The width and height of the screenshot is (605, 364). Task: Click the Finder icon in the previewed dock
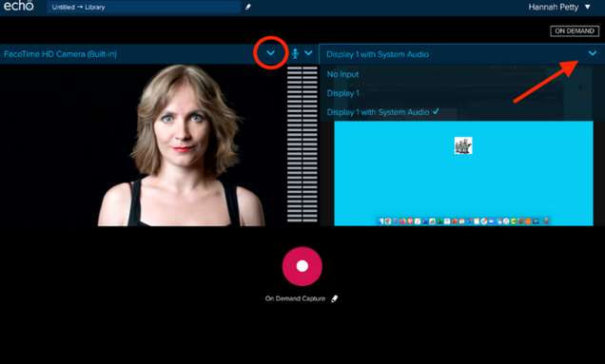pyautogui.click(x=381, y=220)
